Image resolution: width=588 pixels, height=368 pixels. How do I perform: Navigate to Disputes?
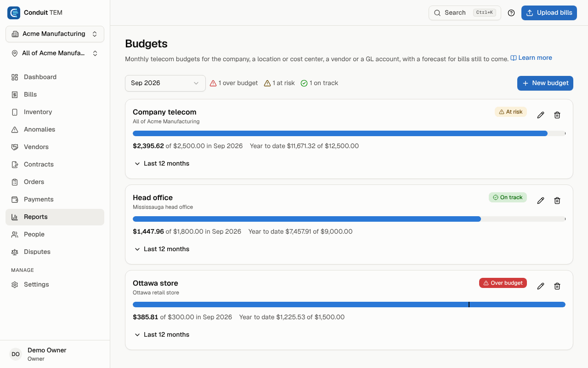[x=55, y=252]
